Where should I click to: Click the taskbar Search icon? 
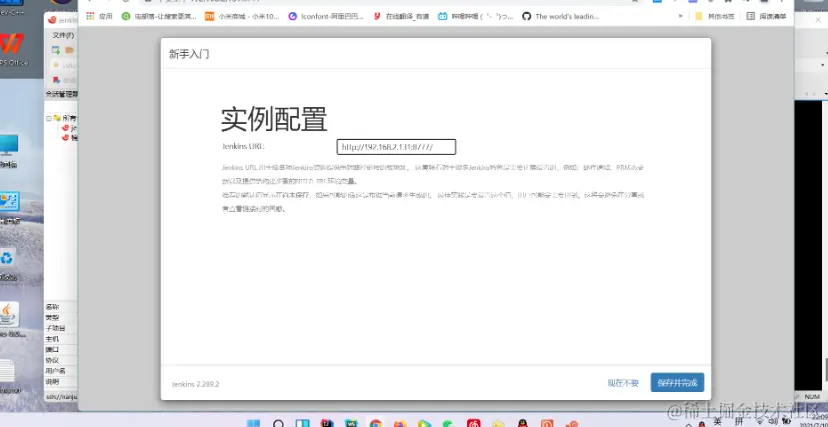(x=278, y=423)
